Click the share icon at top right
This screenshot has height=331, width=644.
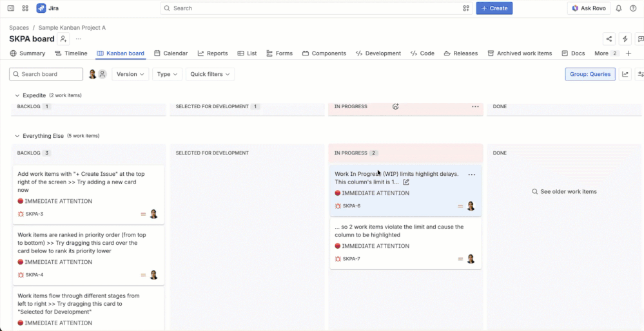click(609, 39)
